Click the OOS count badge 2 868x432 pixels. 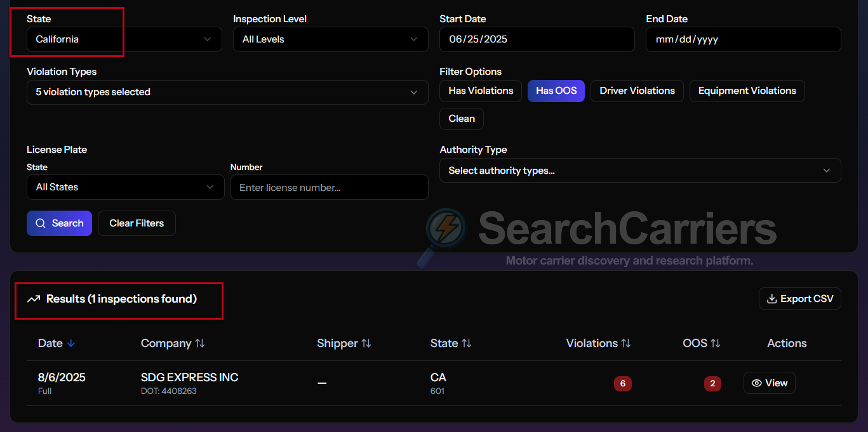[x=712, y=383]
